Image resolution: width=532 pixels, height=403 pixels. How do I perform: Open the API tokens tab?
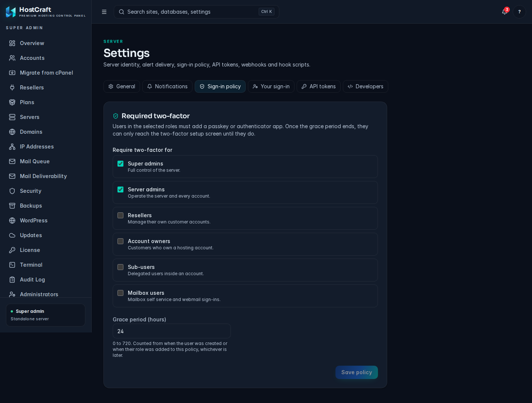[x=318, y=86]
